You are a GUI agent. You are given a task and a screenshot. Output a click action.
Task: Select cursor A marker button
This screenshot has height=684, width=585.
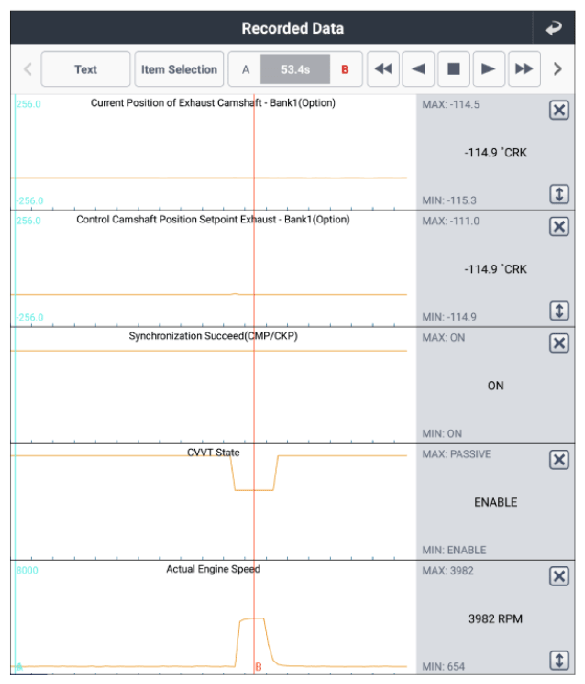click(246, 69)
